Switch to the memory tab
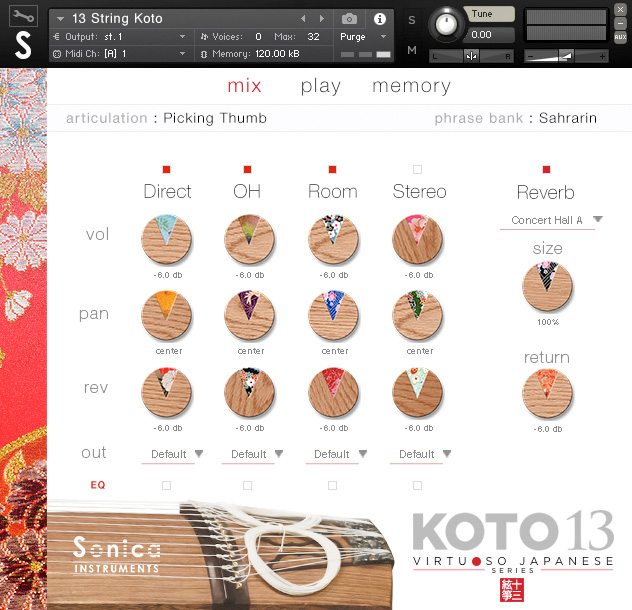The width and height of the screenshot is (632, 610). coord(412,86)
